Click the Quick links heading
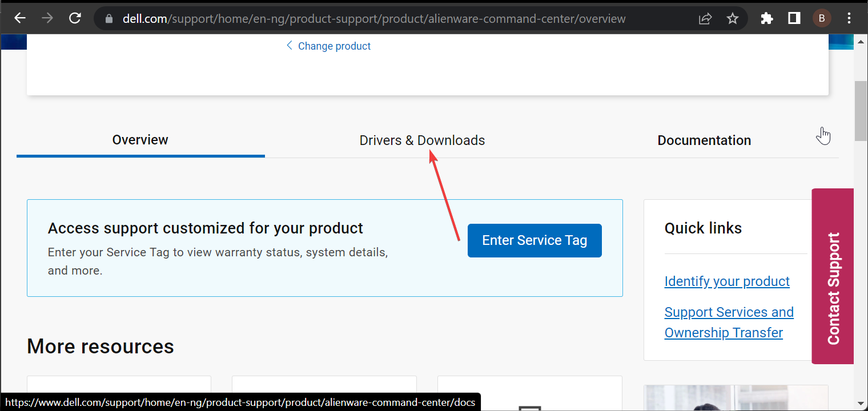 pyautogui.click(x=703, y=228)
